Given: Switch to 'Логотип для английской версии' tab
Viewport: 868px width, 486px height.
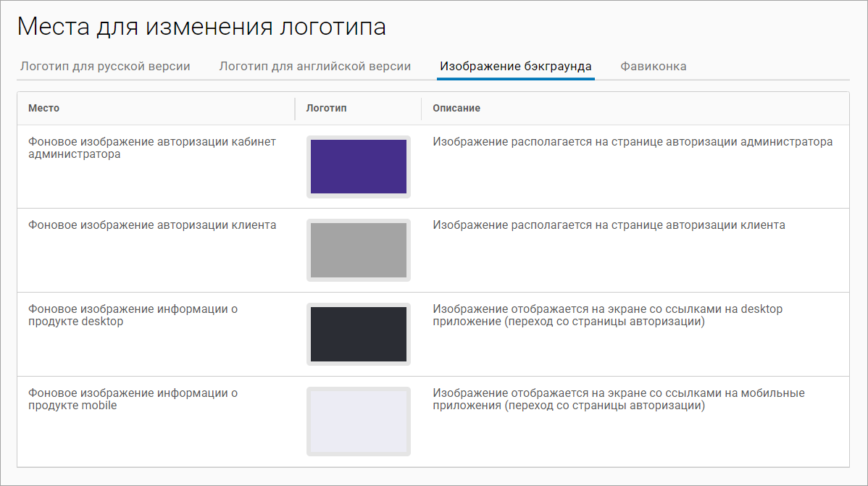Looking at the screenshot, I should (314, 67).
